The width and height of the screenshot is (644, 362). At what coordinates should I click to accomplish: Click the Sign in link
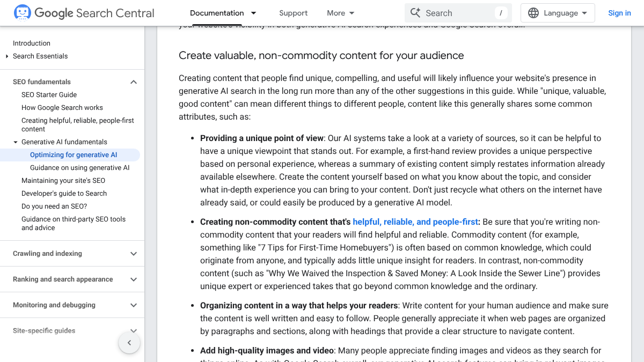(619, 13)
